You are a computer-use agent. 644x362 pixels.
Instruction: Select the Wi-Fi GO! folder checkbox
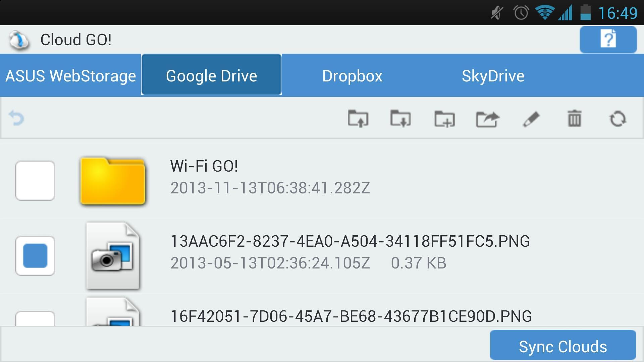coord(35,180)
